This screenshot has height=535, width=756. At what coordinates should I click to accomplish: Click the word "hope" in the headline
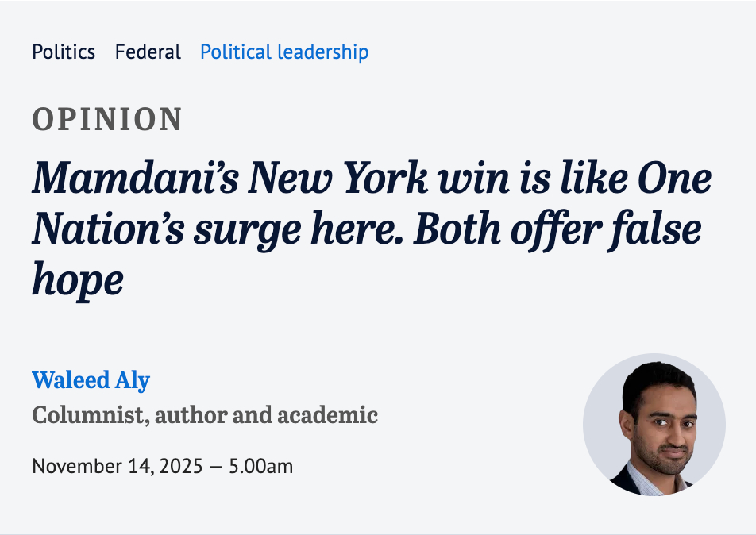(x=77, y=279)
